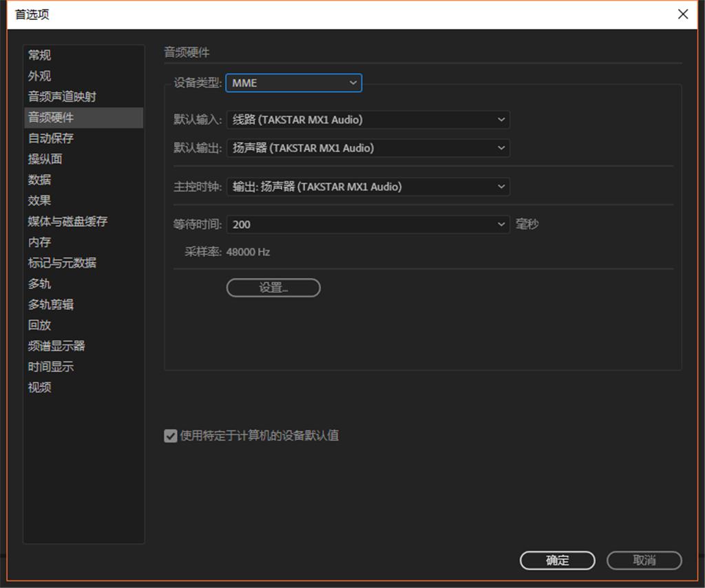Open the 自动保存 auto-save settings
This screenshot has width=705, height=588.
(x=49, y=138)
